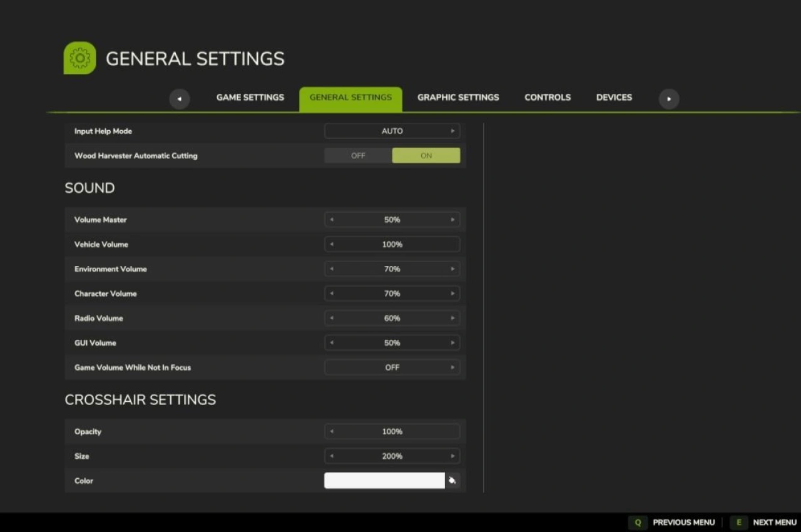Turn Wood Harvester Automatic Cutting off
The image size is (801, 532).
(x=358, y=156)
